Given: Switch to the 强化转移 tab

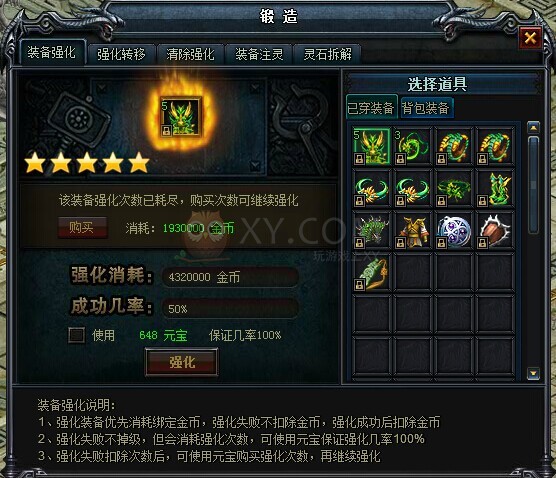Looking at the screenshot, I should point(121,54).
